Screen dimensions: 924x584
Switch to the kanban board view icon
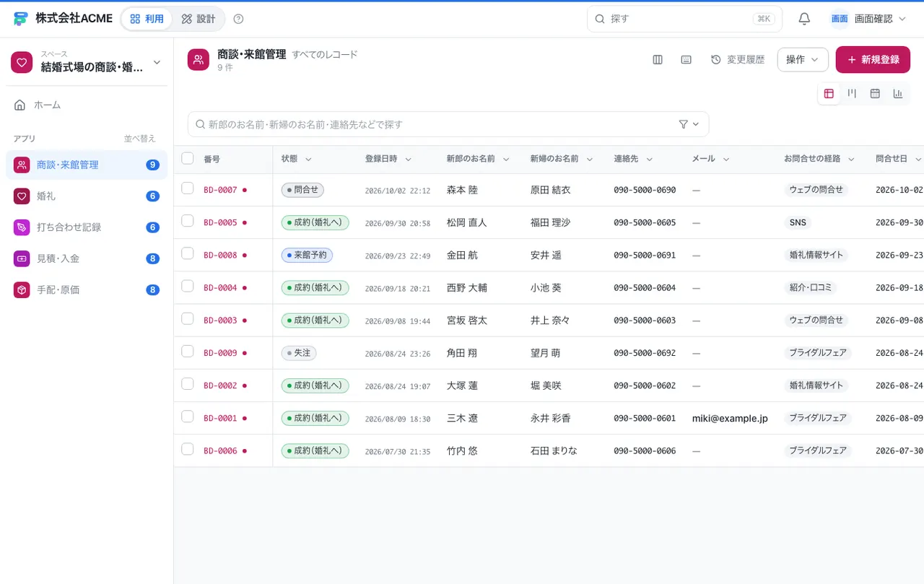852,94
